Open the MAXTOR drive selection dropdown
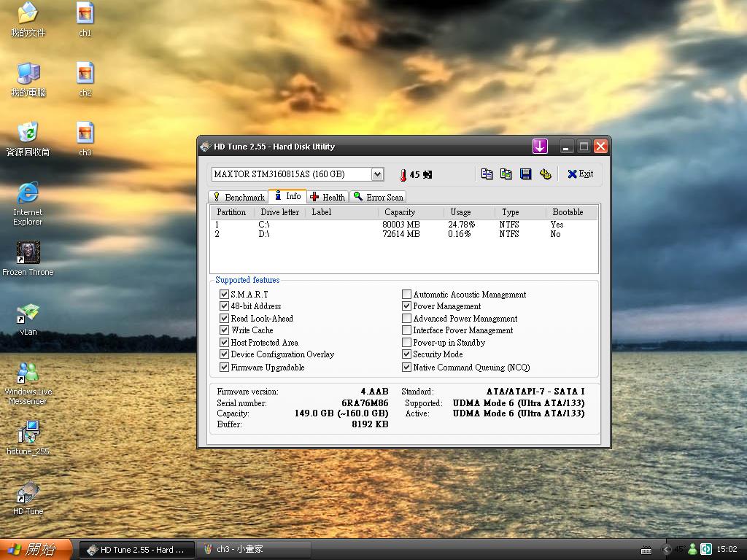 [377, 174]
